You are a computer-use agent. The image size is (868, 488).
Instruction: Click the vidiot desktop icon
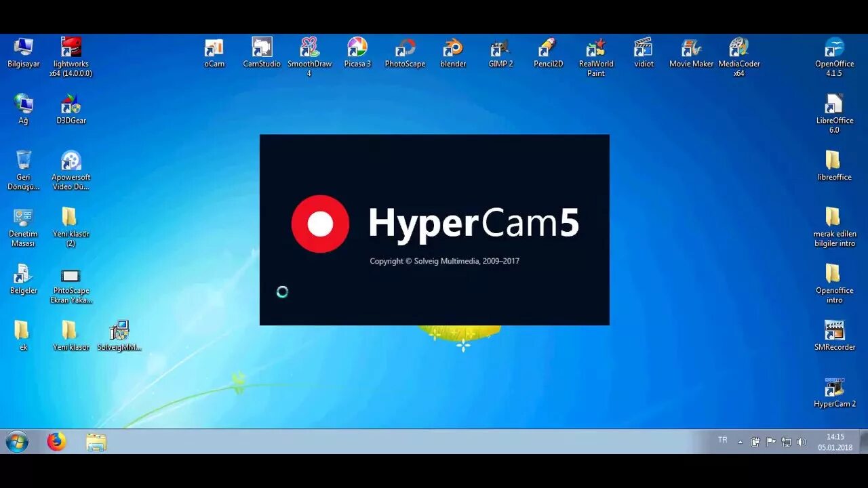coord(644,53)
